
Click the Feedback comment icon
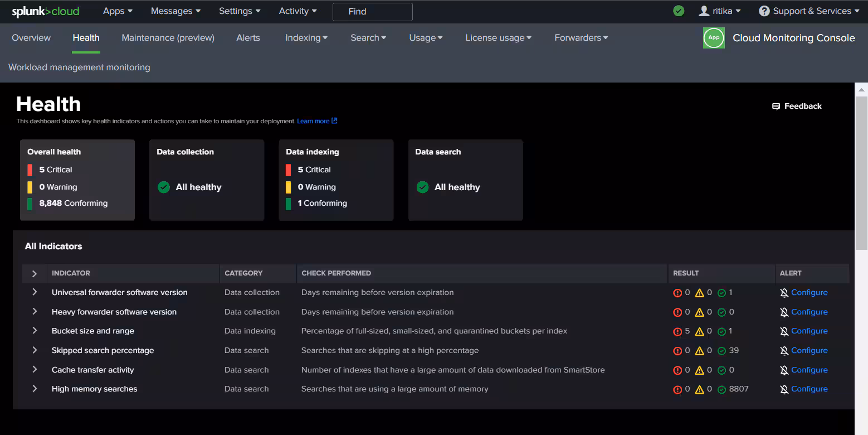776,107
